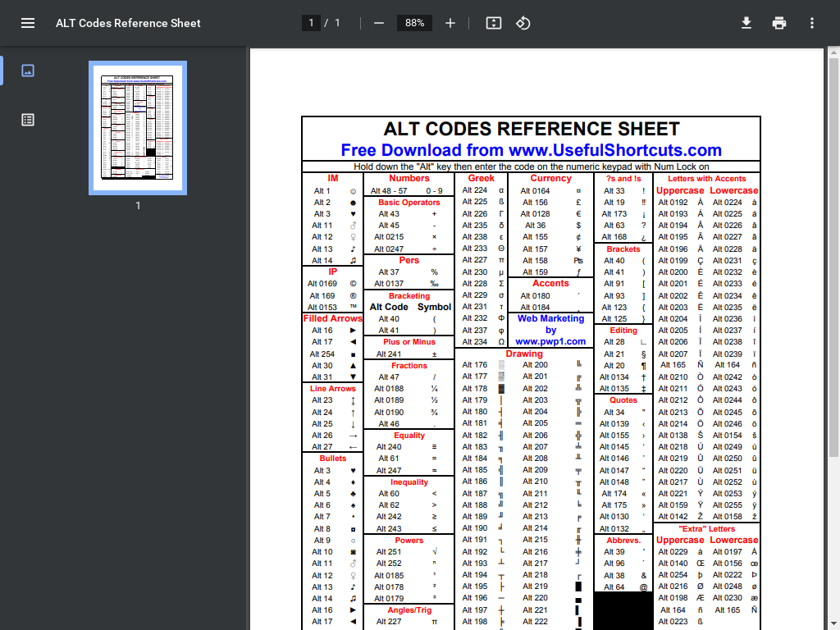Click the 'Numbers' section heading
The width and height of the screenshot is (840, 630).
(x=409, y=178)
